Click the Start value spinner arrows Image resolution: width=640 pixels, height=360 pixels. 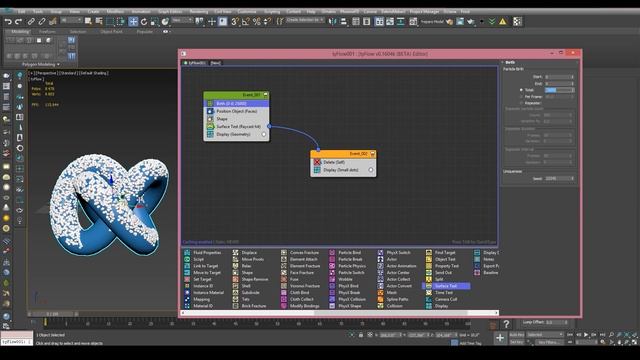tap(573, 77)
